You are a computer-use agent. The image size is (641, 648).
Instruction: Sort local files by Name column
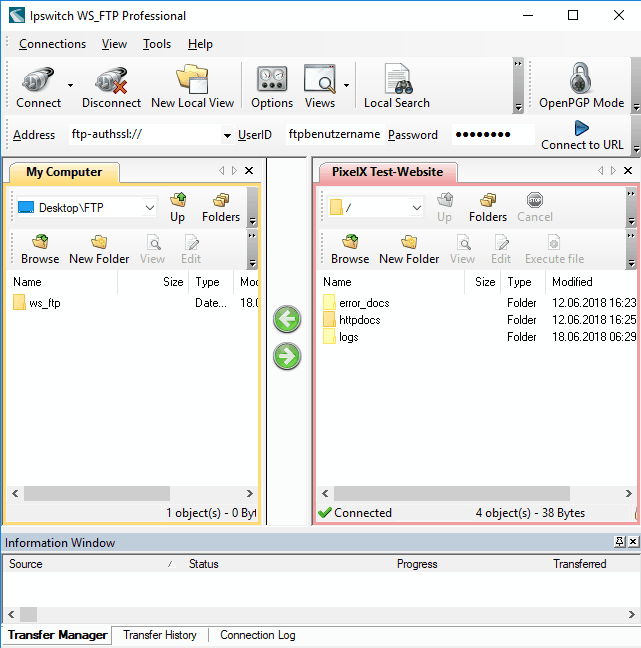[62, 282]
